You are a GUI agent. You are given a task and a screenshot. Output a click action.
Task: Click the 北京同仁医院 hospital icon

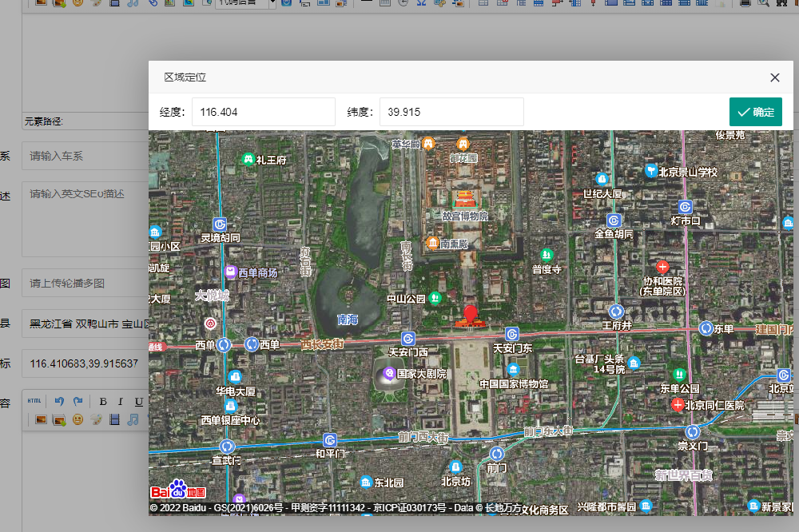coord(678,405)
